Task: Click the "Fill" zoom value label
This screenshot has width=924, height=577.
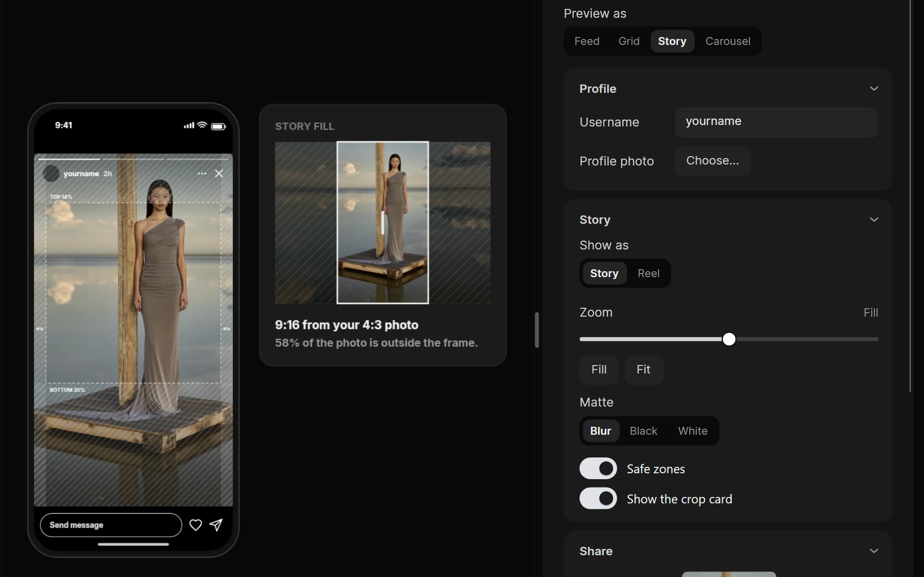Action: (871, 313)
